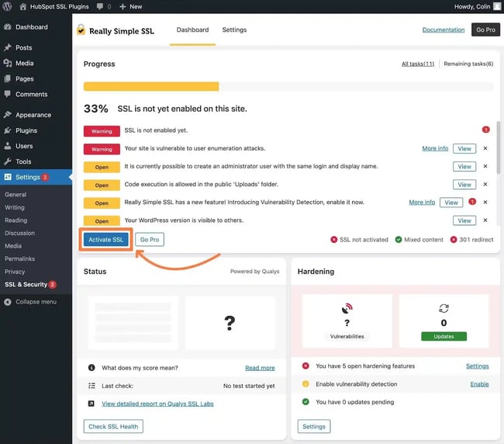
Task: Show All tasks in Progress panel
Action: point(417,64)
